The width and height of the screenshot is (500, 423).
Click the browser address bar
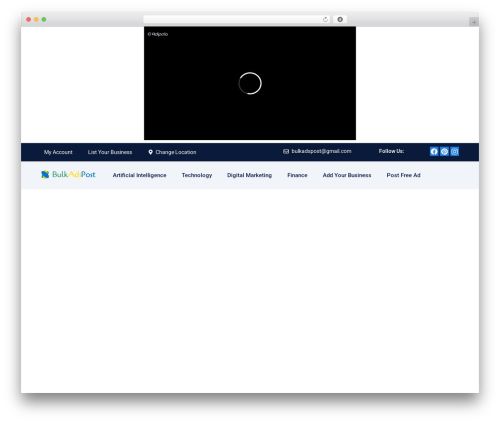click(237, 19)
